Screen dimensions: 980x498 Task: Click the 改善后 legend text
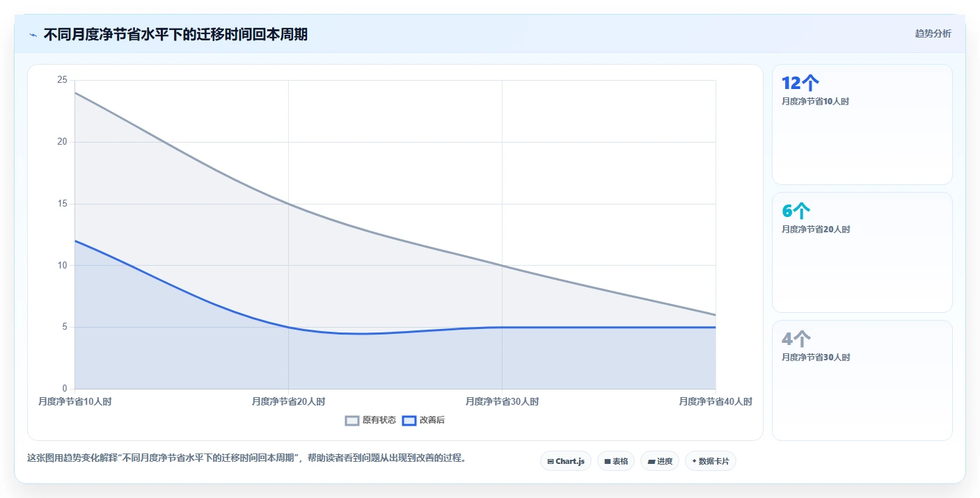(x=432, y=420)
